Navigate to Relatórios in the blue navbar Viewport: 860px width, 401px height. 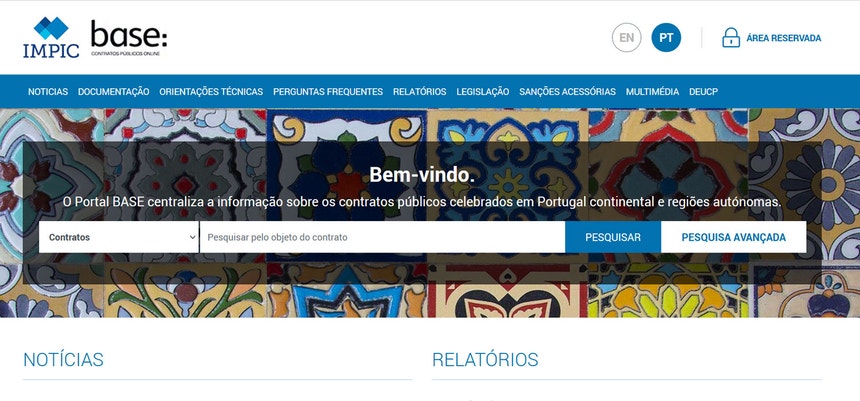420,92
